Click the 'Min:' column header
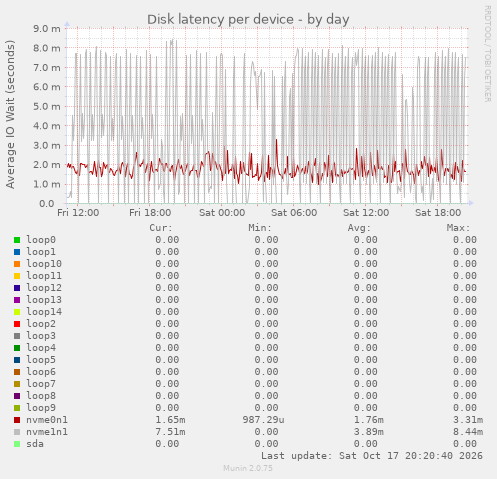 (260, 228)
